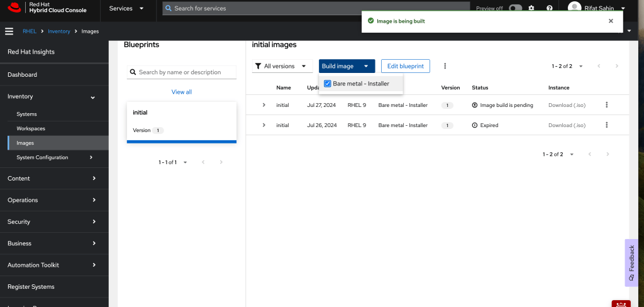644x307 pixels.
Task: Click the red chatbot icon at bottom right
Action: click(621, 304)
